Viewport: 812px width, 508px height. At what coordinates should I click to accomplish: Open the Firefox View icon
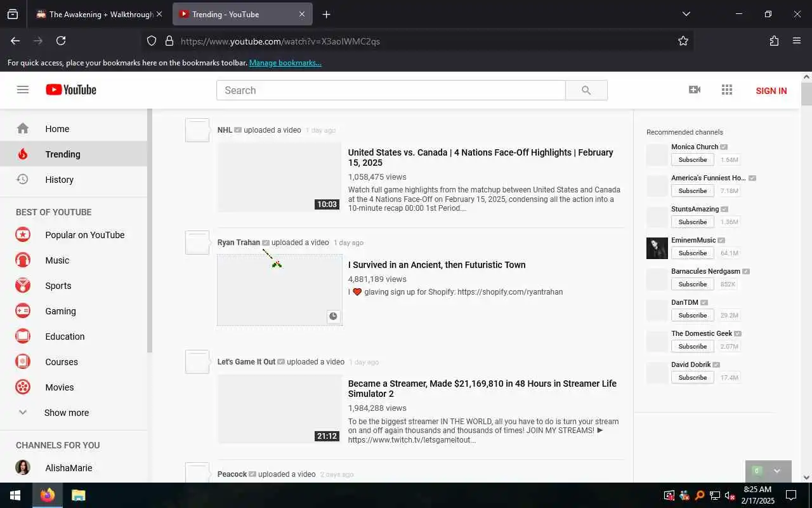click(x=13, y=14)
